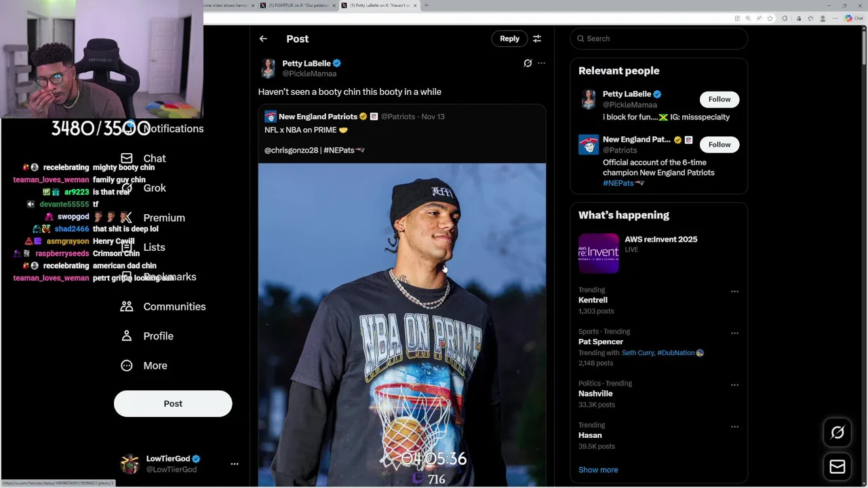Click the Chat envelope icon in the sidebar
868x488 pixels.
(x=127, y=158)
